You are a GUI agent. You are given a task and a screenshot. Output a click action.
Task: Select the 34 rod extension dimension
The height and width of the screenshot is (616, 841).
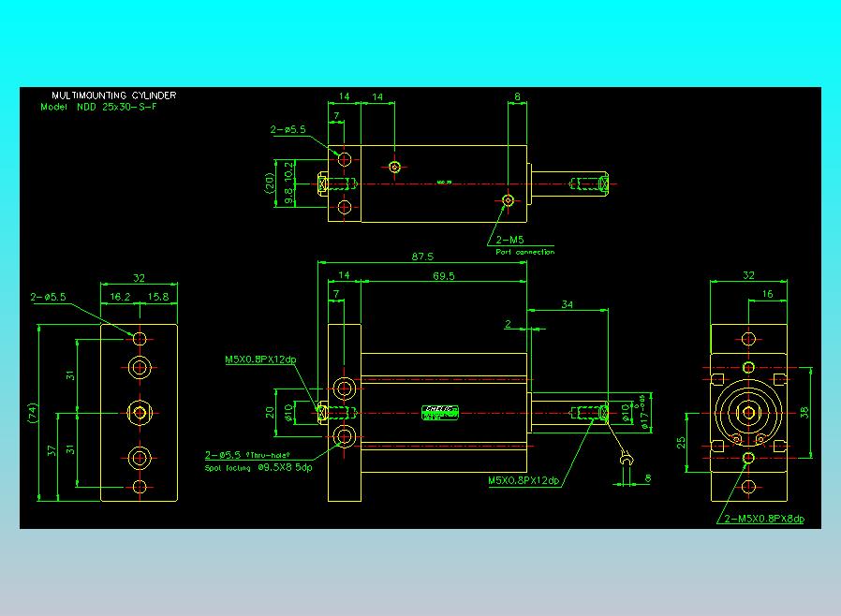coord(567,304)
